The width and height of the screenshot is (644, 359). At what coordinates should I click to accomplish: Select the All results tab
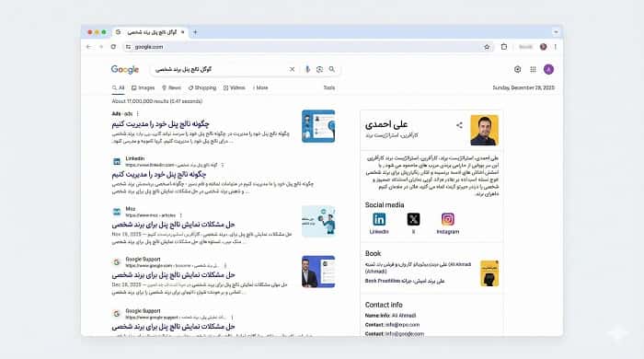[x=119, y=87]
